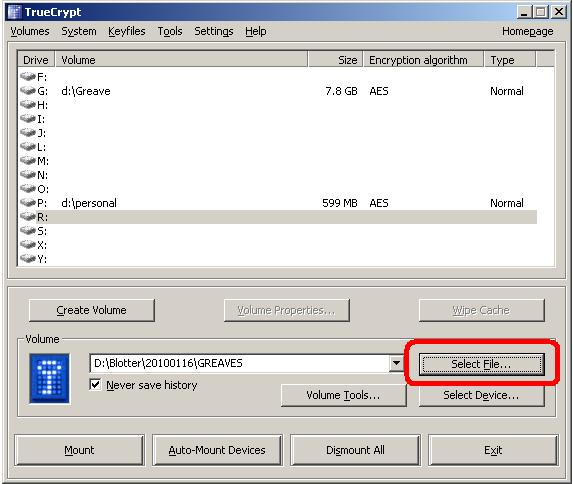Minimize the TrueCrypt window
This screenshot has height=484, width=573.
525,12
